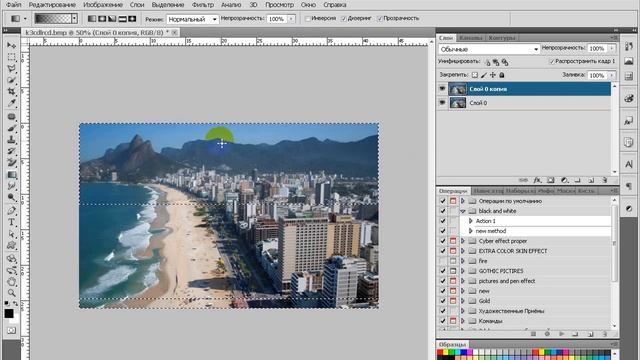
Task: Select the Hand tool
Action: point(11,282)
